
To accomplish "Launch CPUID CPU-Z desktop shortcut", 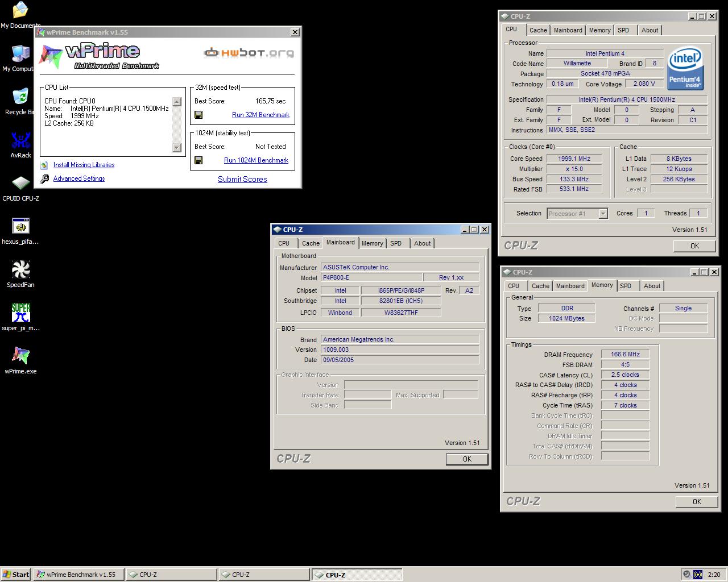I will pos(20,183).
